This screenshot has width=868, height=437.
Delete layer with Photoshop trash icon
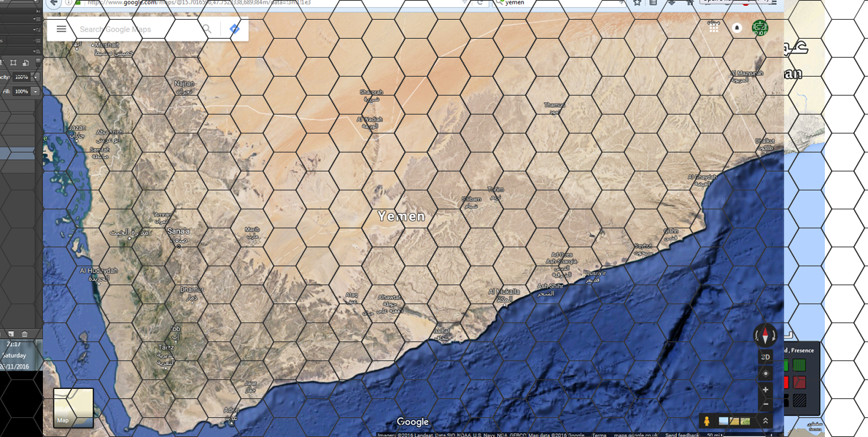(x=24, y=333)
